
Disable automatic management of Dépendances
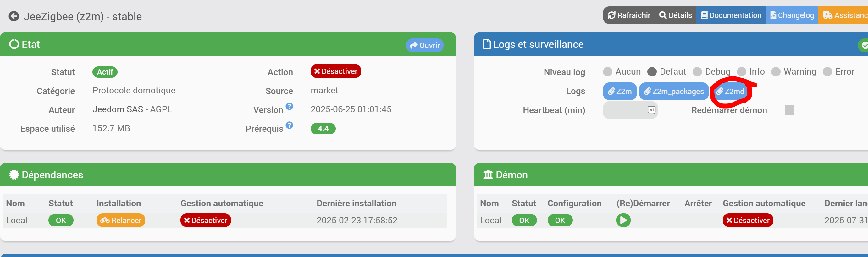coord(206,220)
